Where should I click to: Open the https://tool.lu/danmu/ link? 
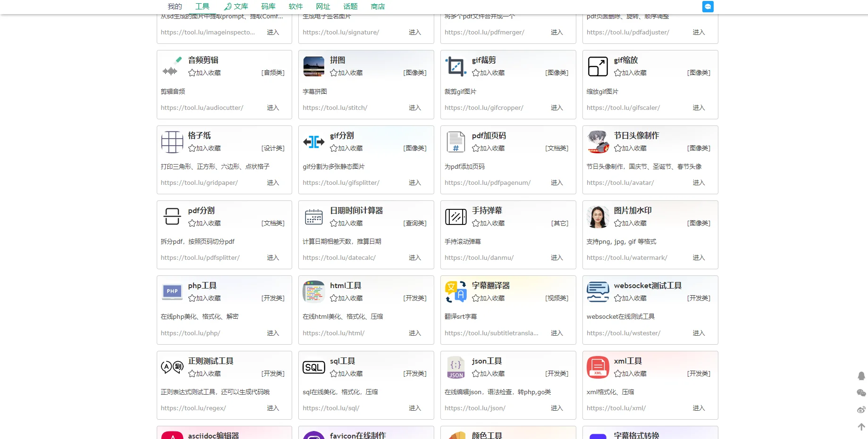coord(479,257)
